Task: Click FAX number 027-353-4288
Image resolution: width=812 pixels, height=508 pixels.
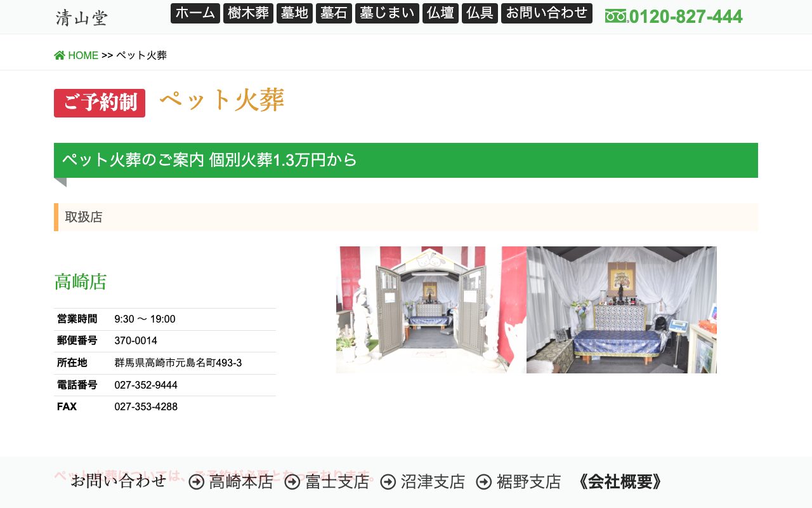Action: tap(146, 406)
